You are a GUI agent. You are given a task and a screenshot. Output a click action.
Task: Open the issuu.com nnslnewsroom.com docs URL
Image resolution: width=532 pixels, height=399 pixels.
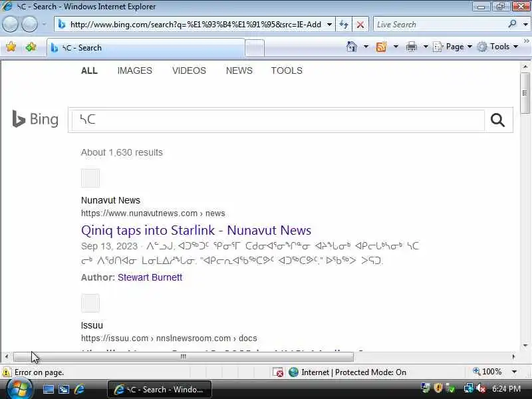[169, 338]
